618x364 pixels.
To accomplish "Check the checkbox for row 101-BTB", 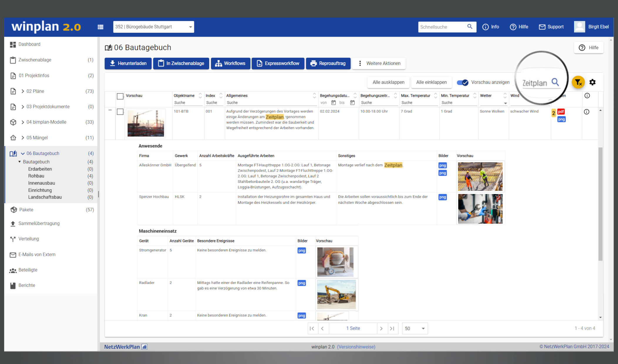I will tap(120, 112).
